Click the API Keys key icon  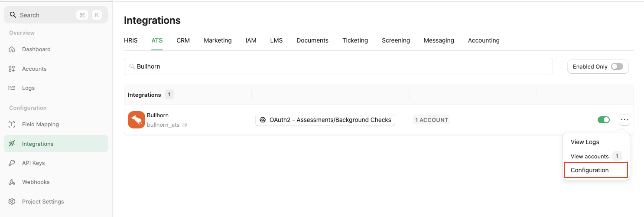[x=12, y=163]
